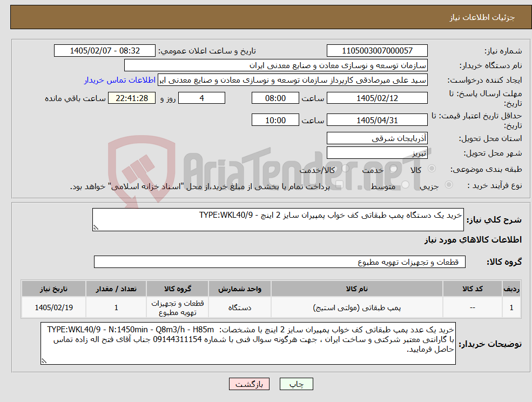Click unit cell دستگاه
Image resolution: width=532 pixels, height=402 pixels.
(240, 307)
